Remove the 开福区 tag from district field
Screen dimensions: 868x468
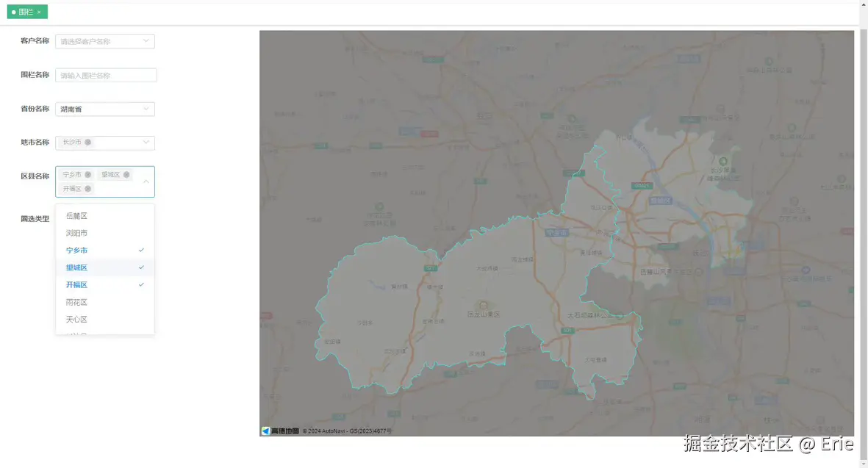pos(88,189)
